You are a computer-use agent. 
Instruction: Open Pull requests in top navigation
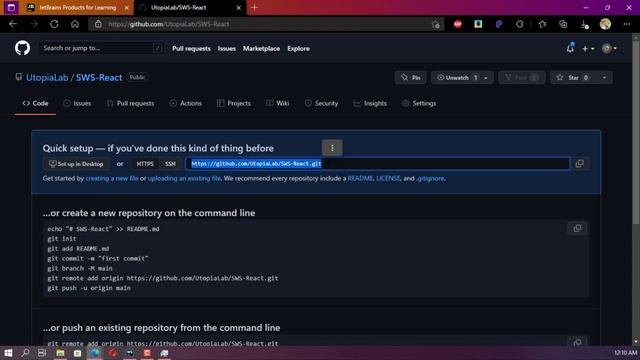point(191,49)
